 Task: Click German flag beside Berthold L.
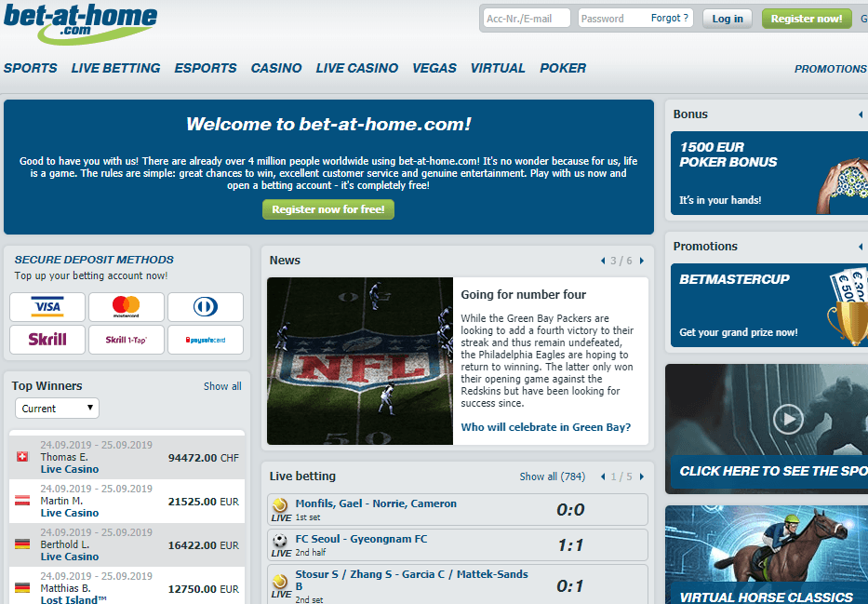click(x=22, y=544)
